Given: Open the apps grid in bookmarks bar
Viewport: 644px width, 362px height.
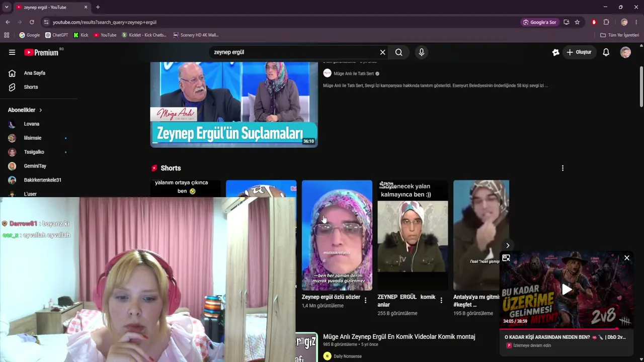Looking at the screenshot, I should coord(7,35).
